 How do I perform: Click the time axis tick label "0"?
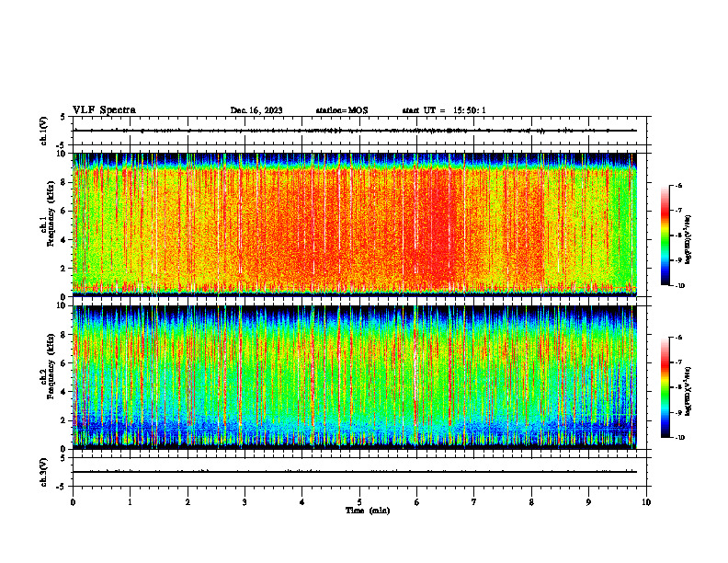pyautogui.click(x=73, y=502)
